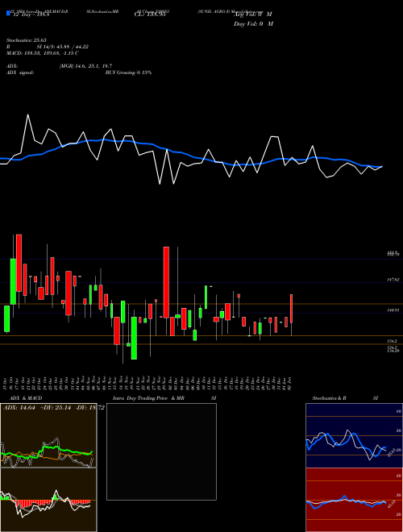Click the 'Avg Vol: 0 M' label
This screenshot has height=532, width=403.
pyautogui.click(x=253, y=15)
